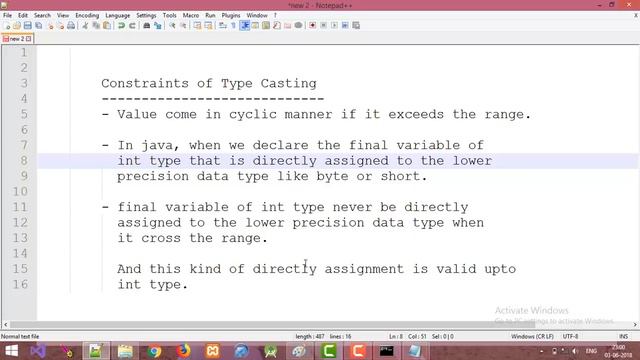The width and height of the screenshot is (640, 360).
Task: Click the right scroll arrow of horizontal scrollbar
Action: (635, 324)
